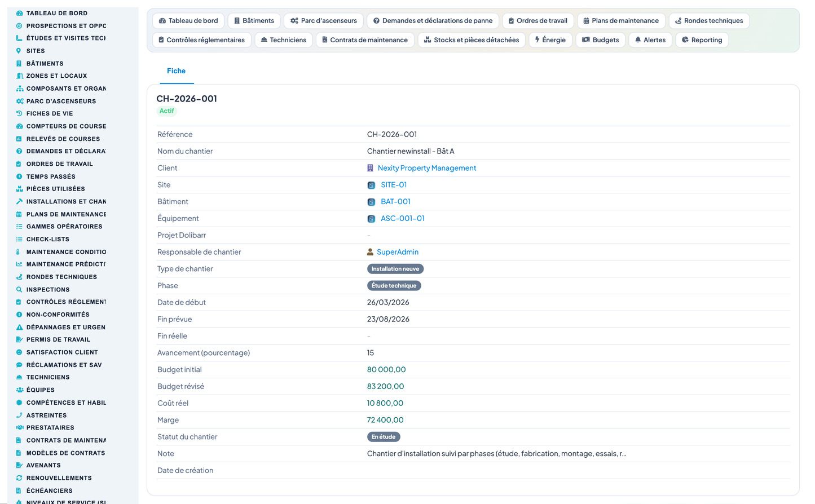Open Prospections et opportunités in sidebar
This screenshot has width=815, height=504.
[67, 26]
